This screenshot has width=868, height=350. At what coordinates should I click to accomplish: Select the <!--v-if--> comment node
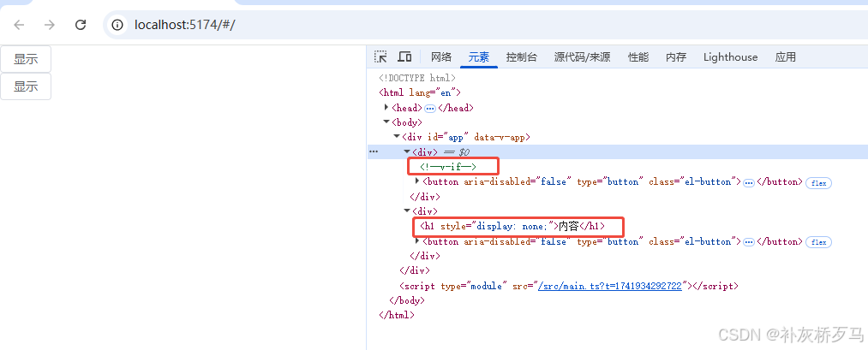[448, 166]
